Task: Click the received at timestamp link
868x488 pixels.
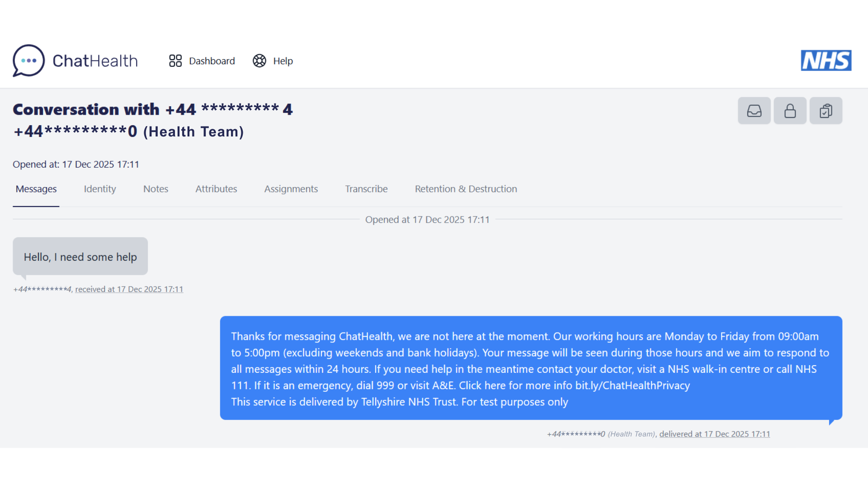Action: (x=129, y=289)
